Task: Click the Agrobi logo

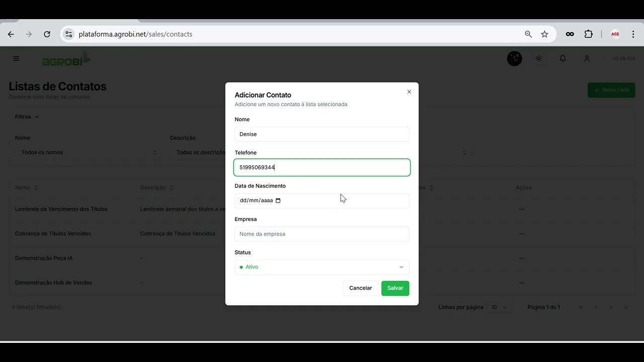Action: click(x=66, y=60)
